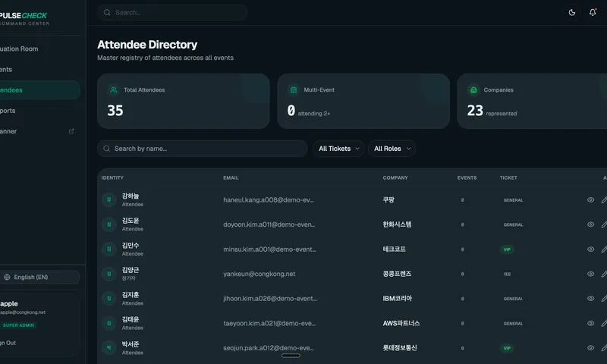Click avatar of 박서준
The width and height of the screenshot is (607, 364).
point(109,348)
